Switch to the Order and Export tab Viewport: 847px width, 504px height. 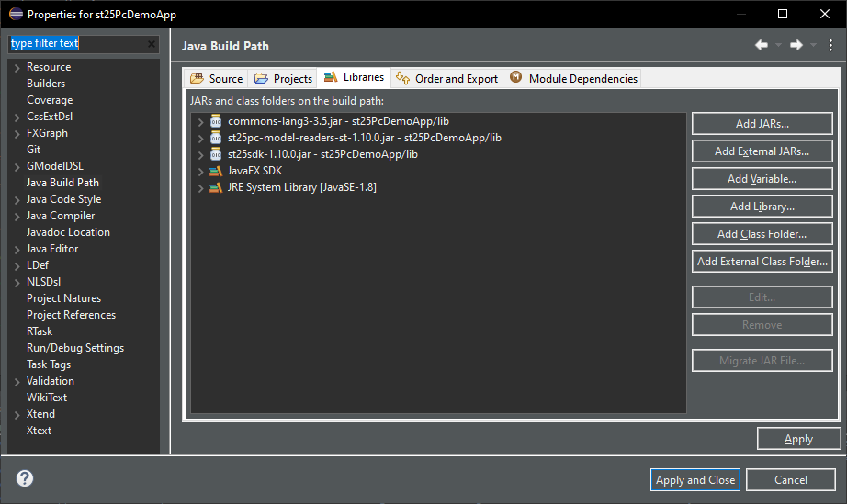(x=448, y=79)
